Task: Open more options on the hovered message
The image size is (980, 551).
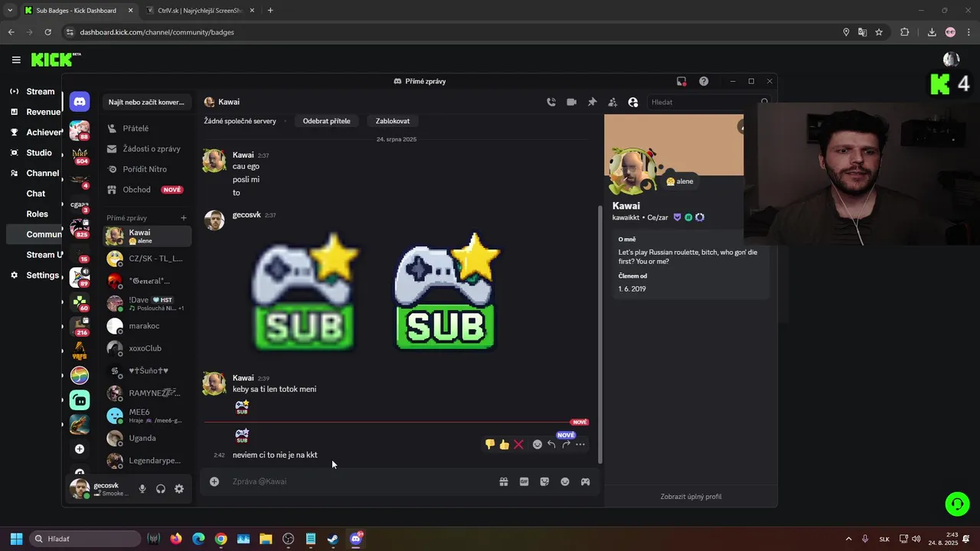Action: coord(580,444)
